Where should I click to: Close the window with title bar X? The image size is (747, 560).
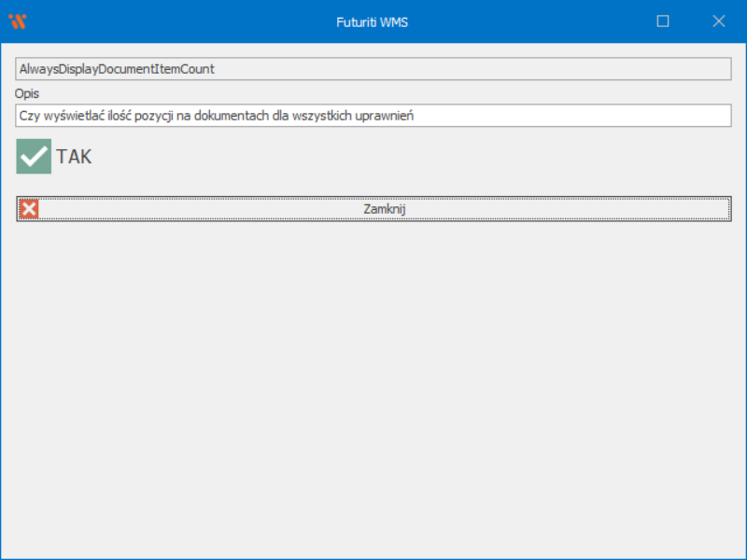pos(718,21)
